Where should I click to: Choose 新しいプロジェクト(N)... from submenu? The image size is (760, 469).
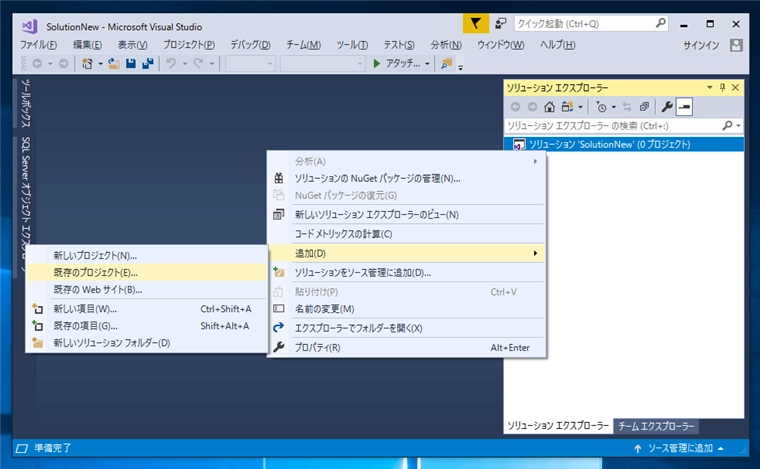tap(146, 255)
